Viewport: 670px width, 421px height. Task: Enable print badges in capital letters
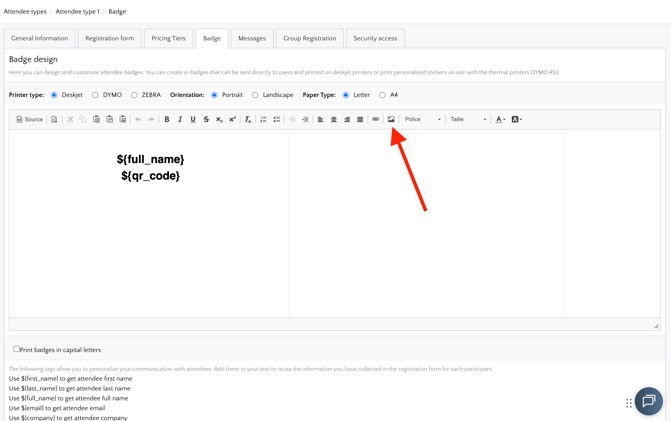point(17,349)
